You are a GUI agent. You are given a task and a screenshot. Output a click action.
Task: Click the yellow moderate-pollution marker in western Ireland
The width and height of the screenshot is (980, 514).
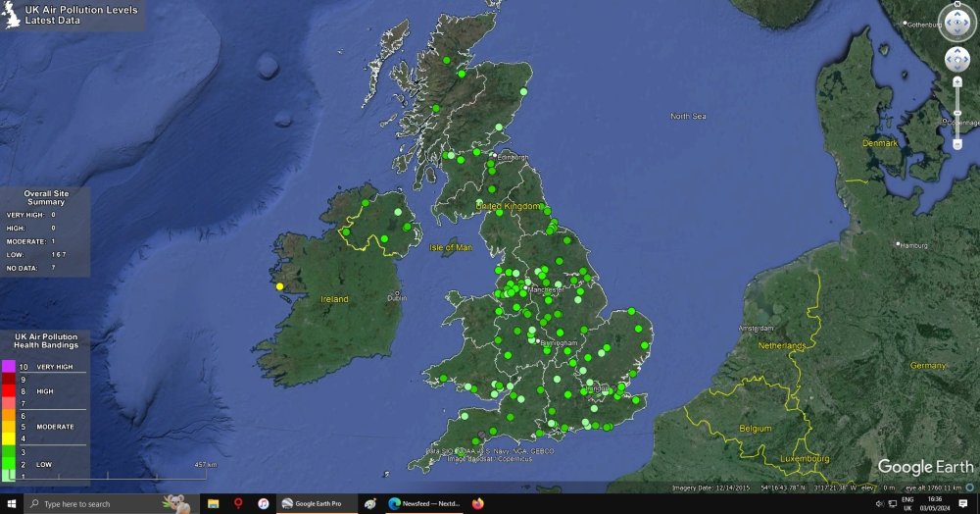coord(280,286)
